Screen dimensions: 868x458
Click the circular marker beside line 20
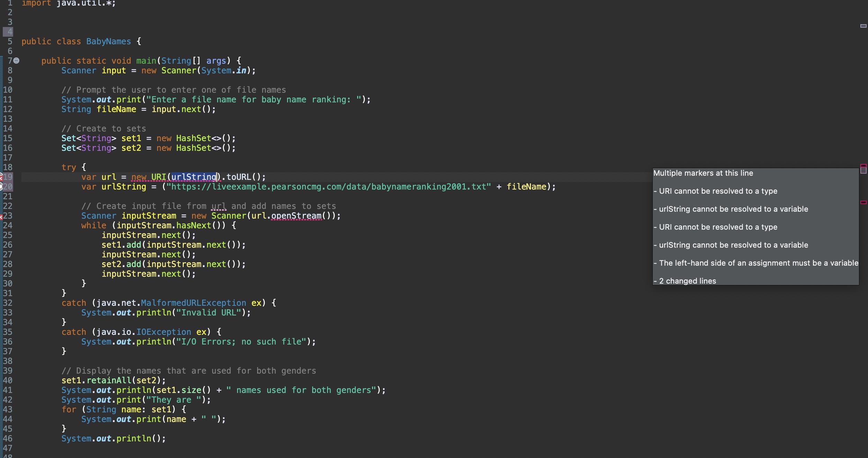pyautogui.click(x=1, y=187)
